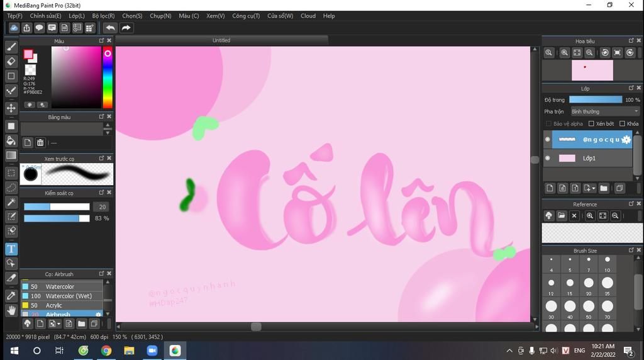Screen dimensions: 644x360
Task: Open reference image with folder icon
Action: pos(561,216)
